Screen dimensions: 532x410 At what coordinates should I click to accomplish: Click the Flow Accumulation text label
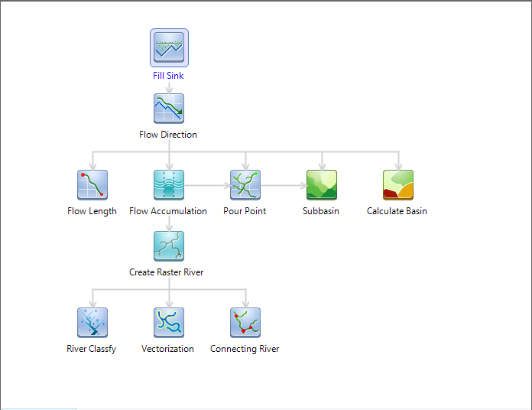coord(168,211)
